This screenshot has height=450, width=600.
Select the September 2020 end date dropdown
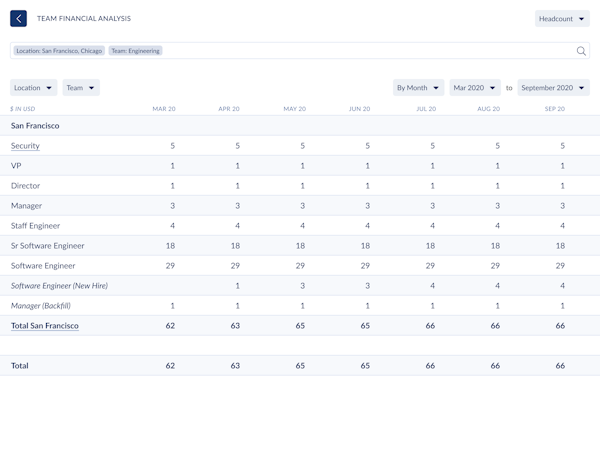click(553, 88)
